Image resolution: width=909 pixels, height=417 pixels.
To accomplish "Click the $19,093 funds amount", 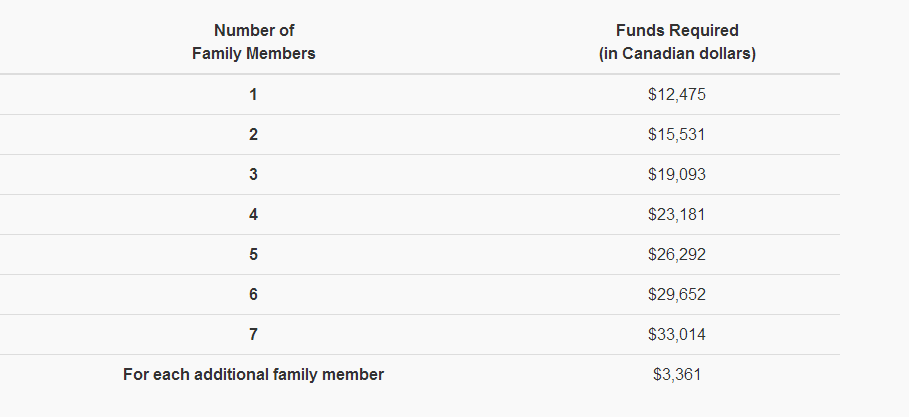I will click(677, 175).
